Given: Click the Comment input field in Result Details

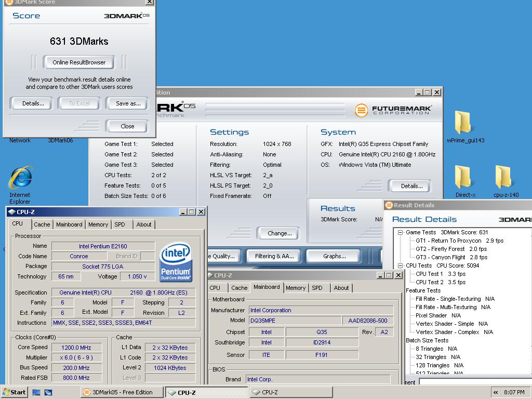Looking at the screenshot, I should 475,382.
